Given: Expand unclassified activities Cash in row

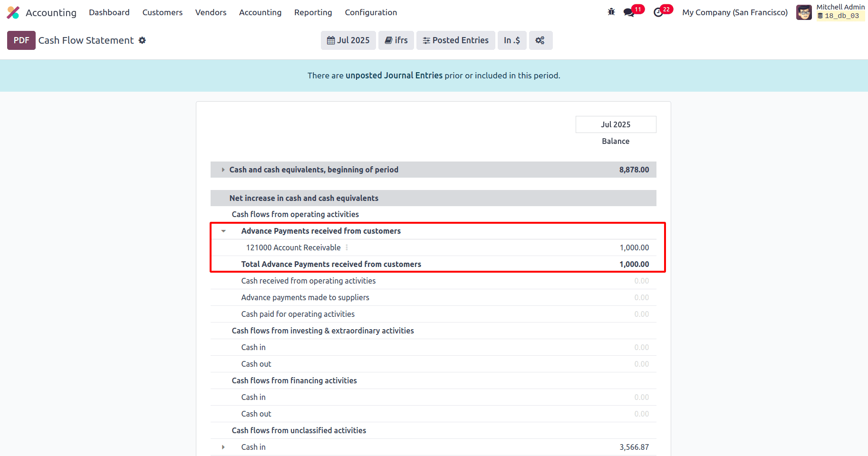Looking at the screenshot, I should (x=223, y=447).
